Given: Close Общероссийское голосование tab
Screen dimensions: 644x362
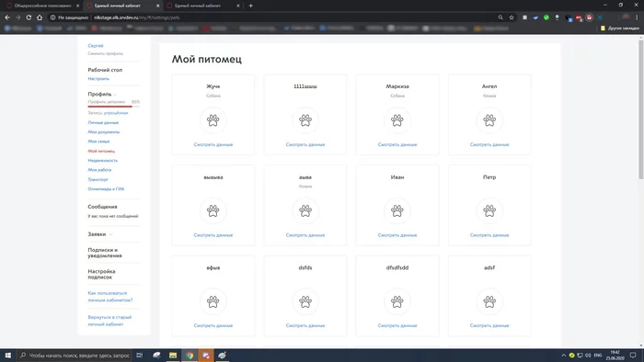Looking at the screenshot, I should (77, 6).
